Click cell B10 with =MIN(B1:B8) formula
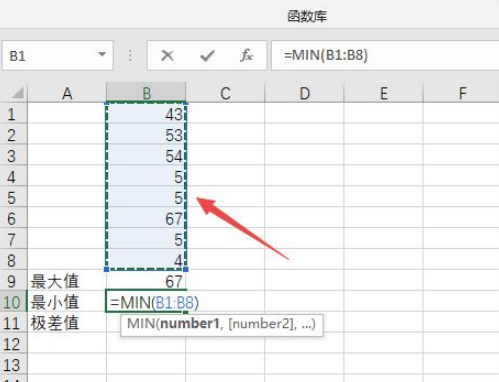Screen dimensions: 499x382 (146, 301)
